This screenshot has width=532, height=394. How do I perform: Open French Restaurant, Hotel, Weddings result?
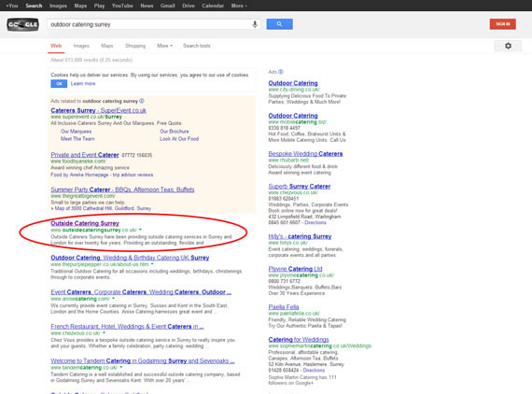(x=127, y=327)
